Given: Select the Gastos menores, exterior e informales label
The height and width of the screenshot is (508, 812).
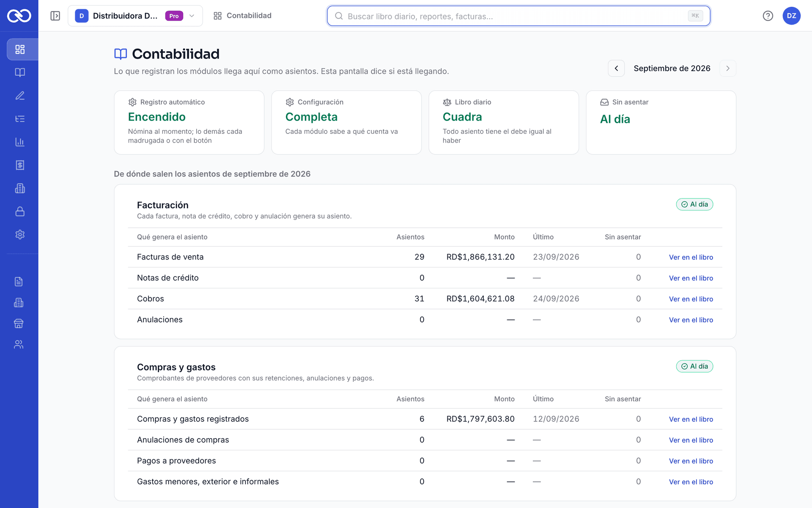Looking at the screenshot, I should coord(208,481).
